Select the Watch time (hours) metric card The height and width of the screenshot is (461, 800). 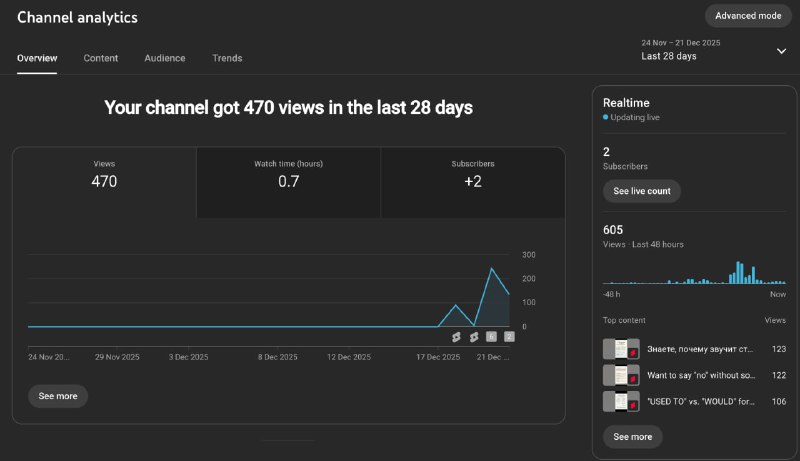(288, 182)
